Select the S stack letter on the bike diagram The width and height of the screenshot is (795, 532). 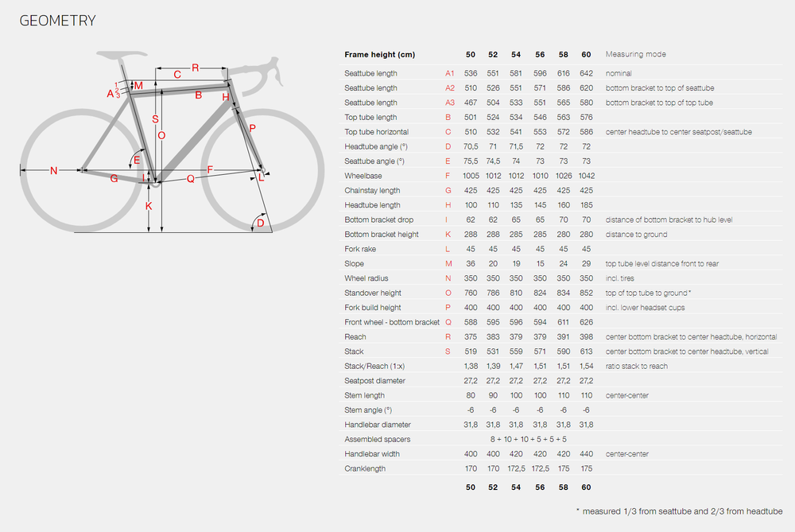(155, 119)
